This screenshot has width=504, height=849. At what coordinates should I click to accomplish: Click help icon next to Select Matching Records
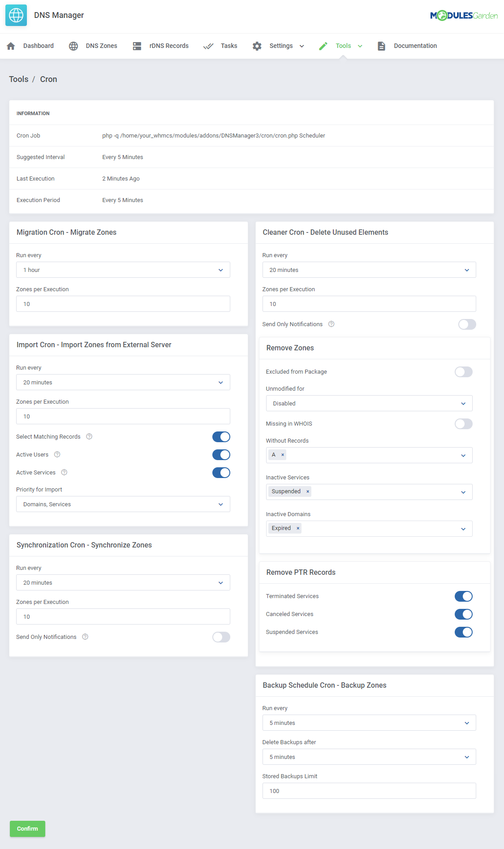tap(89, 436)
